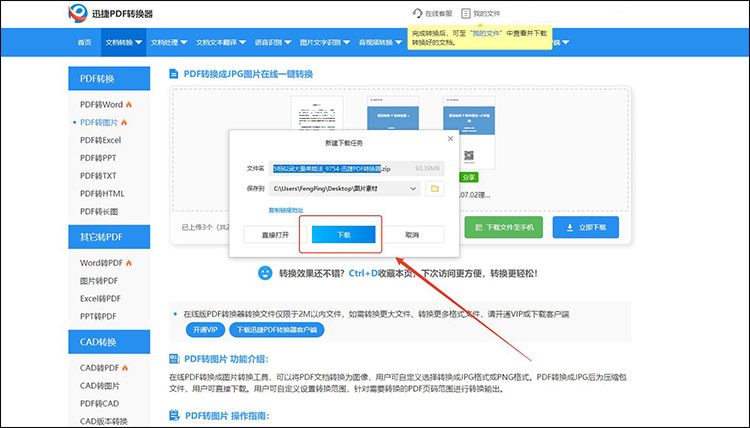
Task: Click flame icon next to PDF转Word
Action: coord(129,104)
